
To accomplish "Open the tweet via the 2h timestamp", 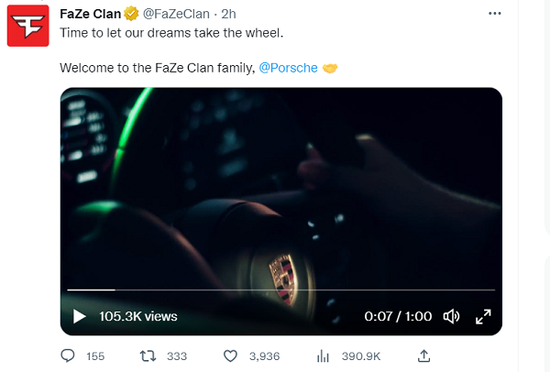I will coord(229,14).
